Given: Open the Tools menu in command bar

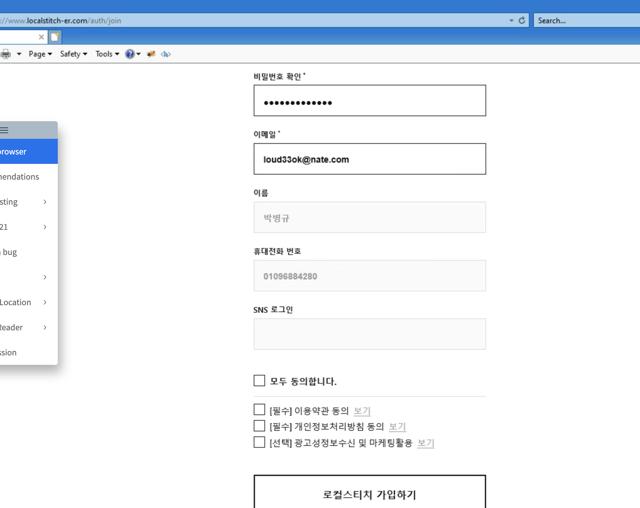Looking at the screenshot, I should tap(107, 54).
